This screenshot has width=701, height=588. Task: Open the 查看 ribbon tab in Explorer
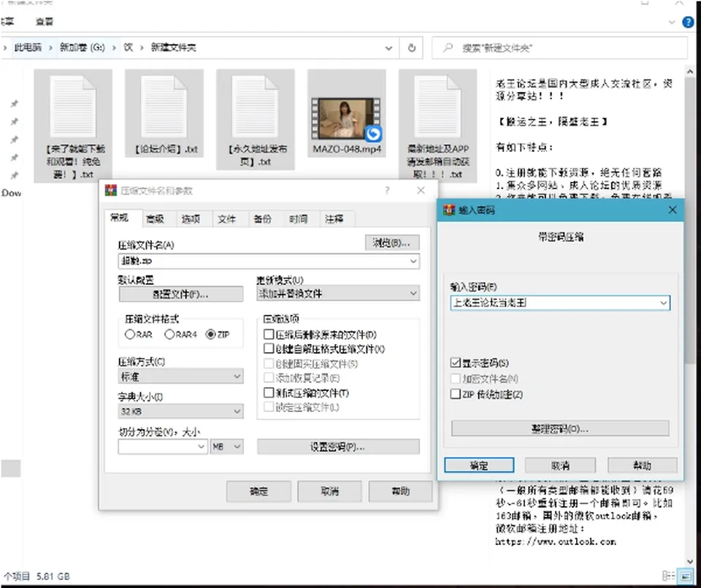tap(45, 21)
